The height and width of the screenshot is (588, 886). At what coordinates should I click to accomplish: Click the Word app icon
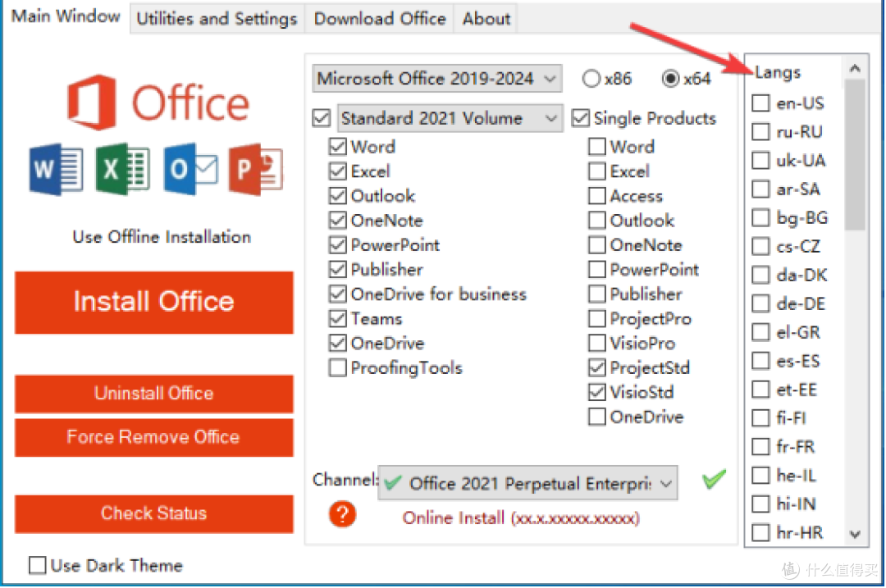tap(57, 169)
